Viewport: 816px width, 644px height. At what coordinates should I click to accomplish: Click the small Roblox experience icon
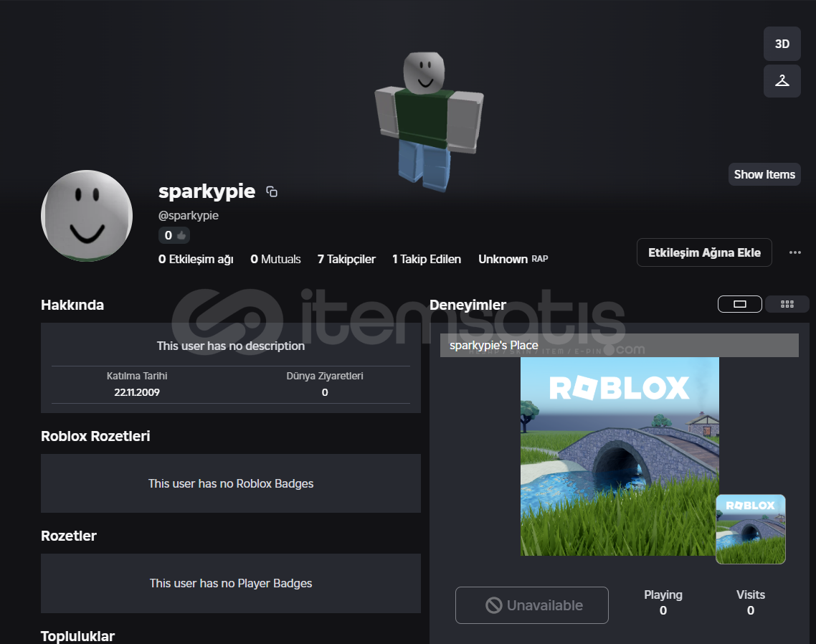pyautogui.click(x=750, y=529)
